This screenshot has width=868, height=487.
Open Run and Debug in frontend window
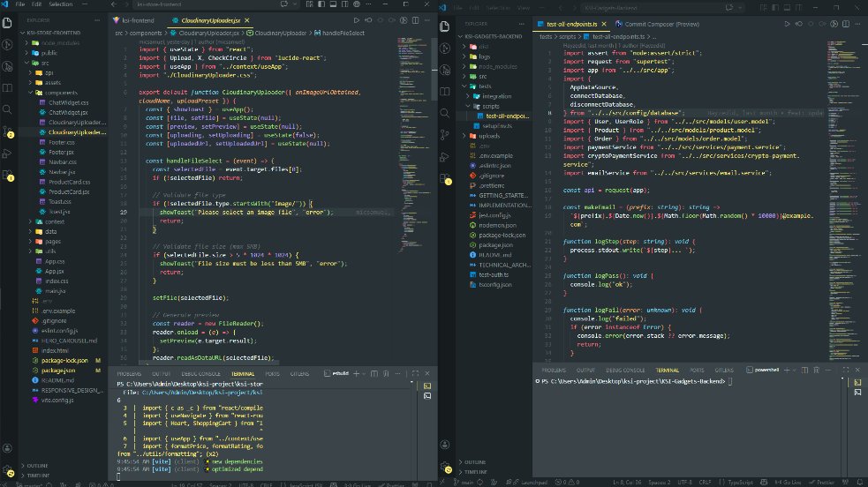8,154
